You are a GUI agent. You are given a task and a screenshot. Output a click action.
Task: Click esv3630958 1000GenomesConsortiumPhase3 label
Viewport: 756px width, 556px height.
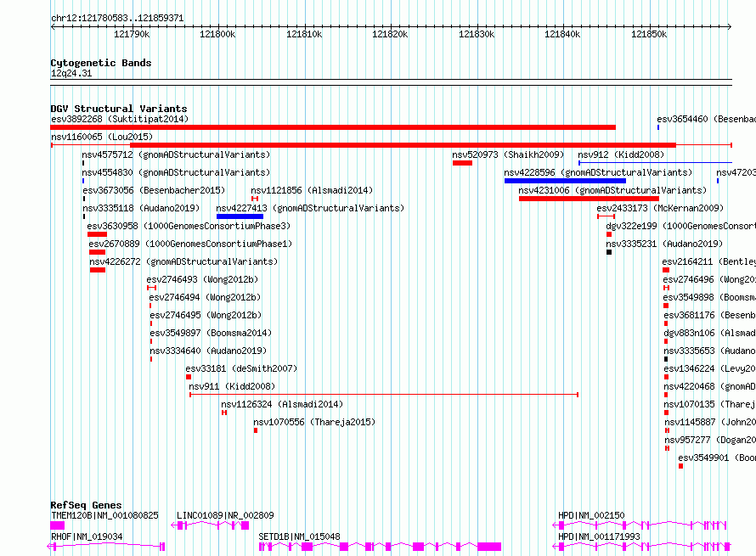tap(189, 226)
